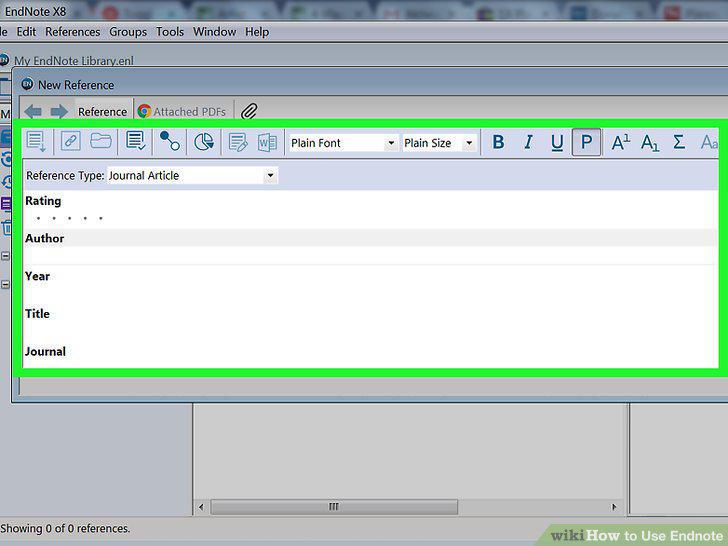The width and height of the screenshot is (728, 546).
Task: Open the Edit menu
Action: [26, 32]
